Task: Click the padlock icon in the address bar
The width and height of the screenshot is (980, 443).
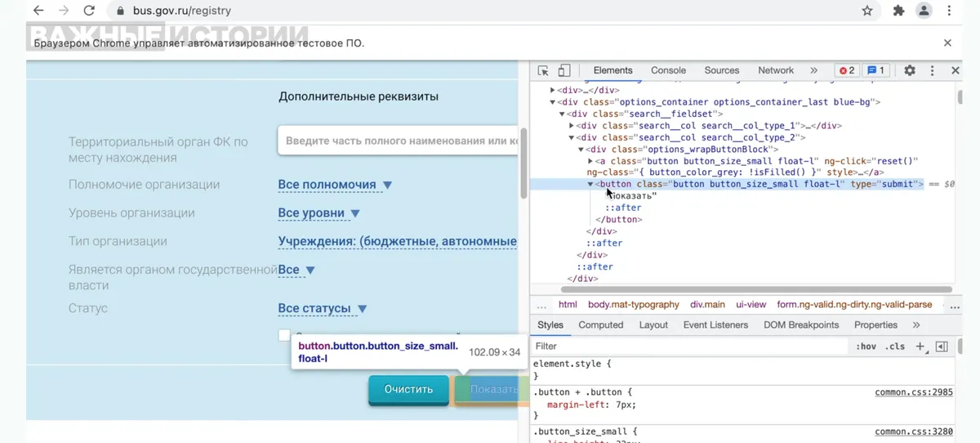Action: tap(119, 11)
